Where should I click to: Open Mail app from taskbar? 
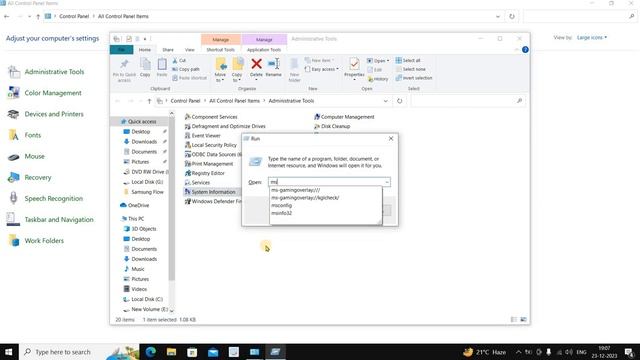click(x=213, y=352)
